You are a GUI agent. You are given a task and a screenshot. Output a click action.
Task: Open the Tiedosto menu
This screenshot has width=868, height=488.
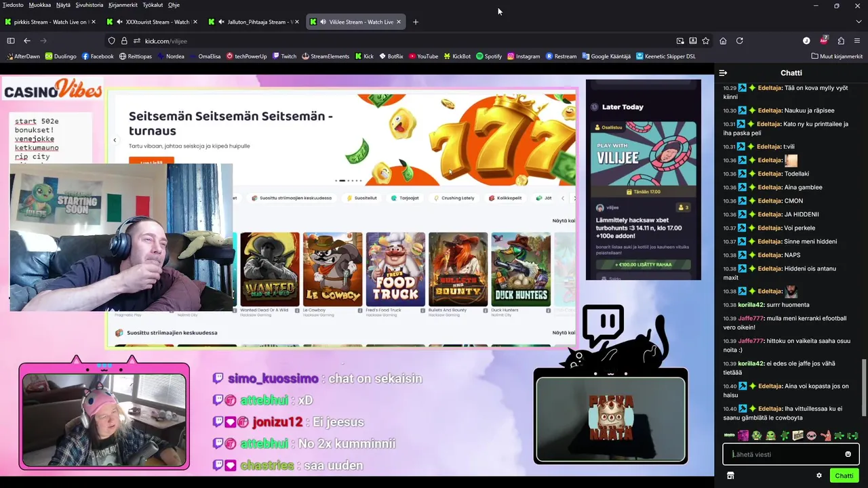point(13,5)
